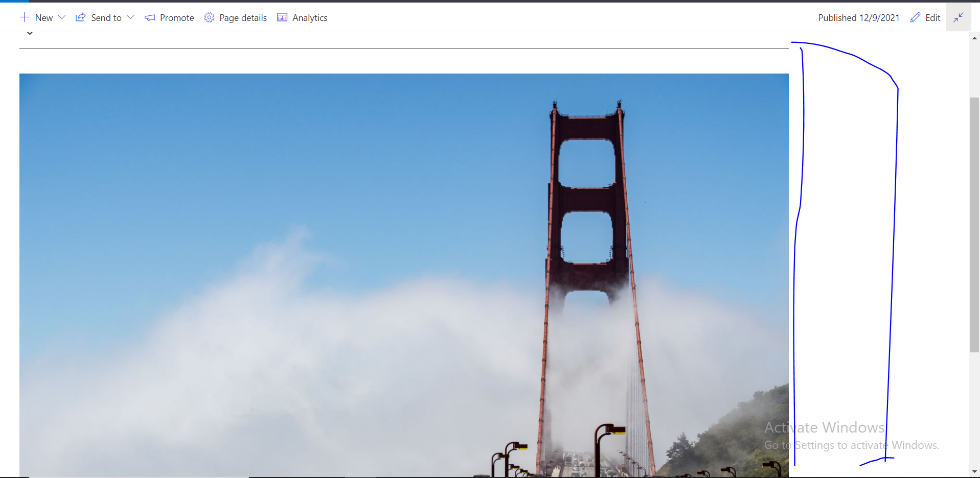This screenshot has width=980, height=478.
Task: Click the collapse focus mode icon
Action: tap(959, 17)
